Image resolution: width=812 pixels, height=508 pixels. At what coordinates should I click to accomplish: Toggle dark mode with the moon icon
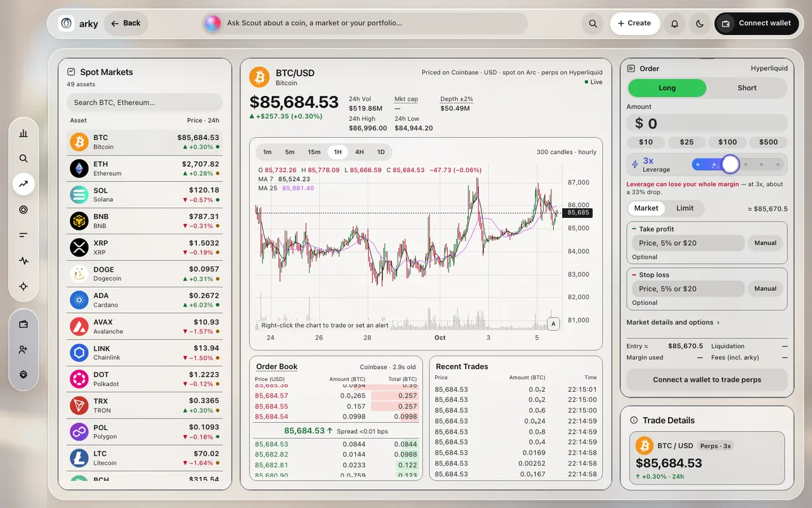pos(700,23)
